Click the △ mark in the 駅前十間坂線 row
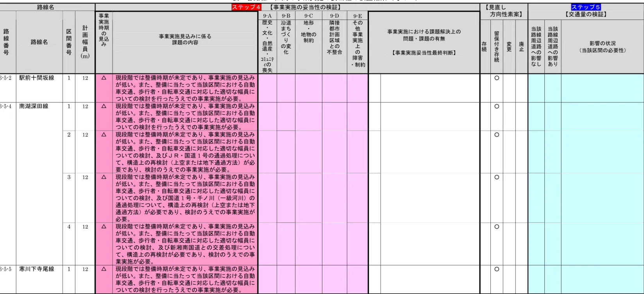 [x=104, y=78]
